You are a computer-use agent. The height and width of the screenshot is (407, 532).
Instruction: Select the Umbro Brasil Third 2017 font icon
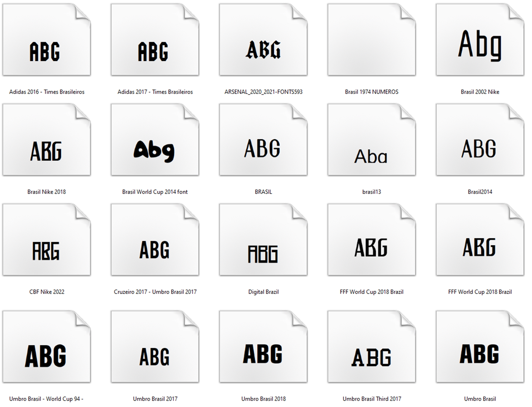tap(372, 347)
